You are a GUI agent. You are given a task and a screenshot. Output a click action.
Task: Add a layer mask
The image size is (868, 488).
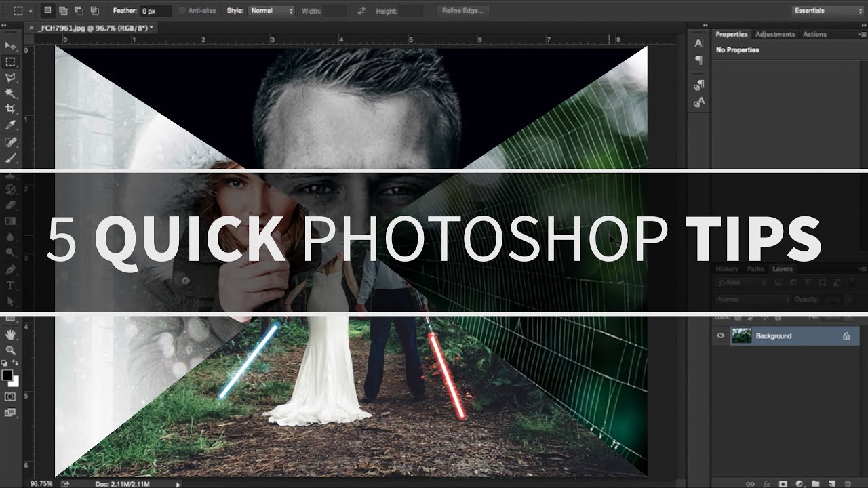click(x=783, y=483)
